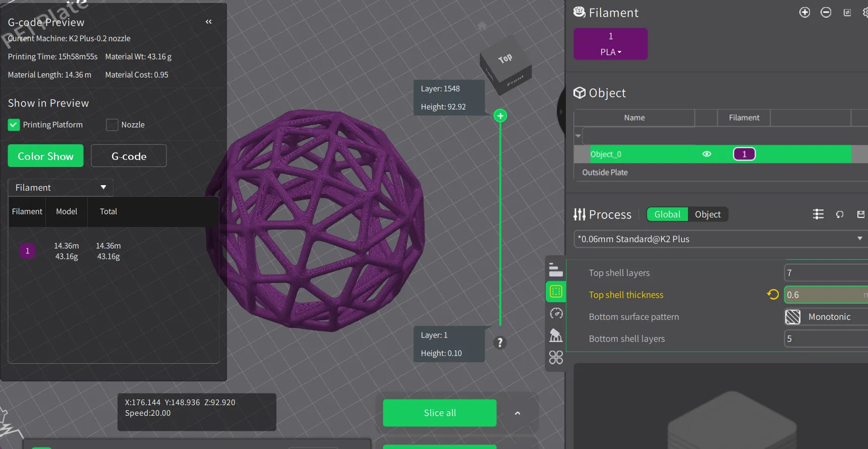Open the Others settings icon
The width and height of the screenshot is (868, 449).
point(556,358)
